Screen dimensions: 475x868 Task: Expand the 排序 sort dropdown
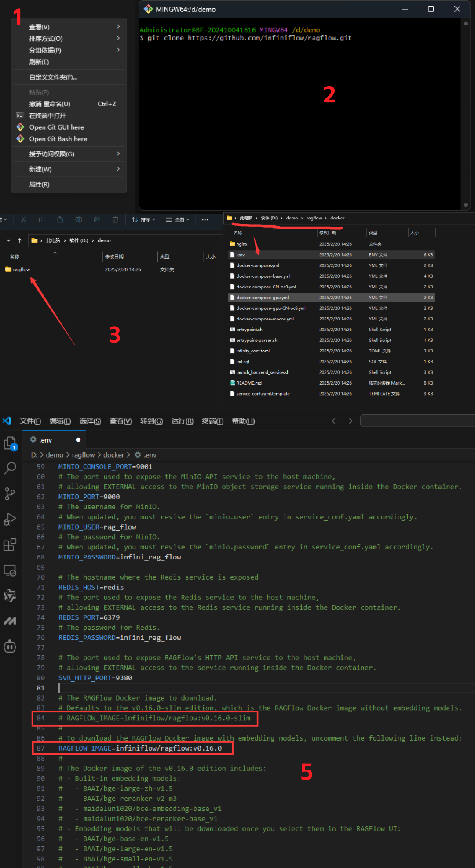143,219
